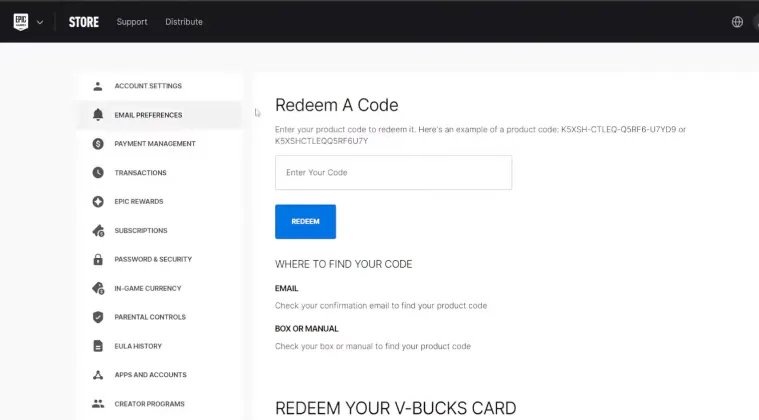The width and height of the screenshot is (759, 420).
Task: Go to In-Game Currency page
Action: pos(148,289)
